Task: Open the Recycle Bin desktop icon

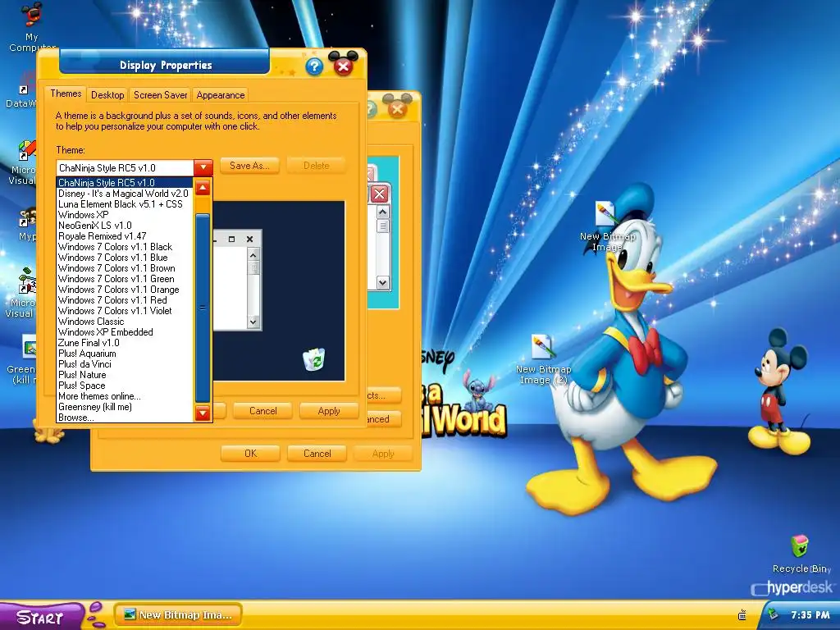Action: pos(801,554)
